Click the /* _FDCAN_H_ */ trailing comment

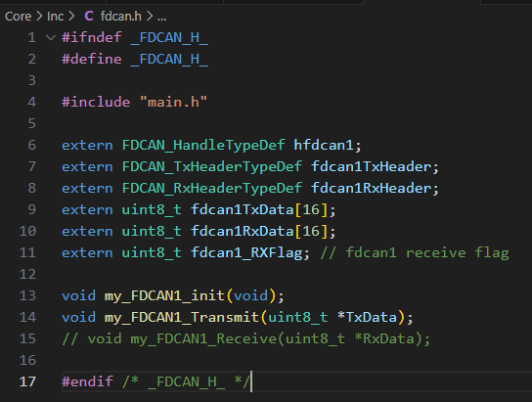[x=186, y=382]
